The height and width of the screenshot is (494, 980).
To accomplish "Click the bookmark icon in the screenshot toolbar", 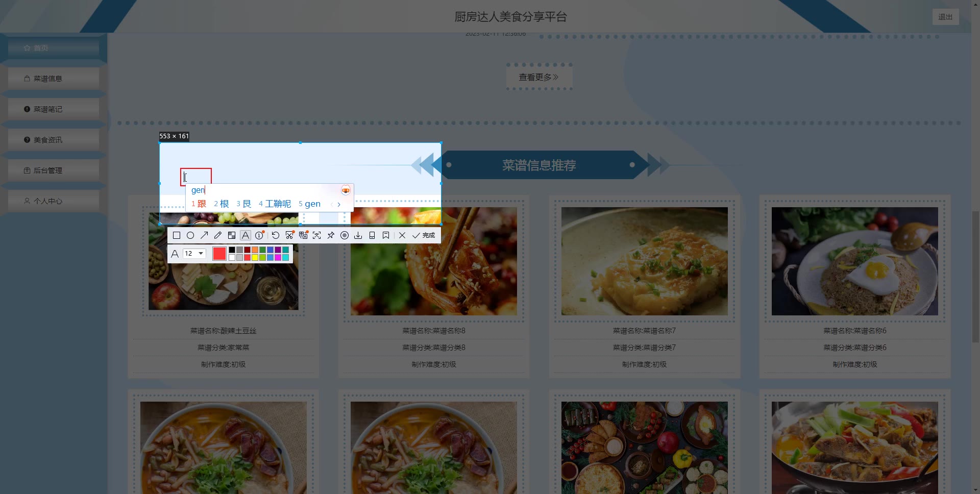I will tap(386, 235).
